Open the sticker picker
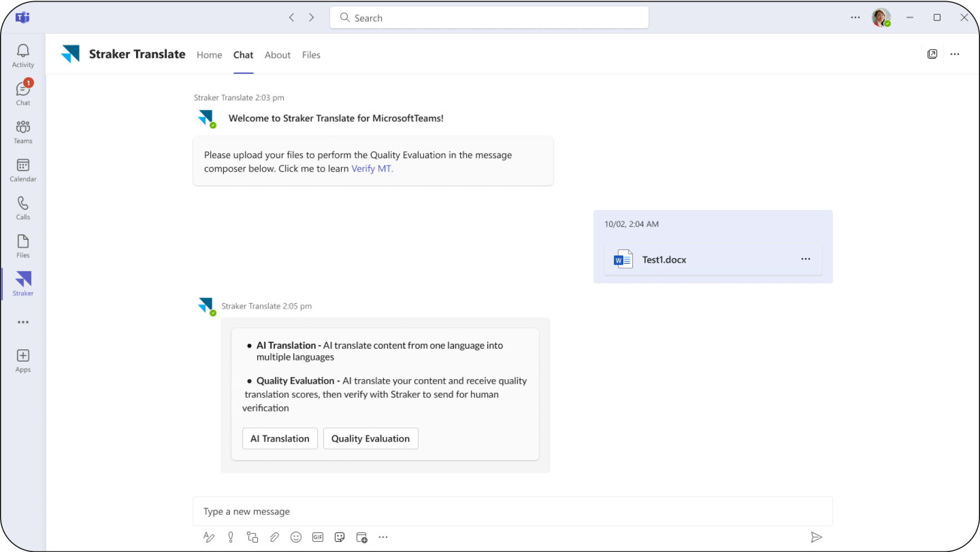The height and width of the screenshot is (552, 980). pyautogui.click(x=339, y=537)
